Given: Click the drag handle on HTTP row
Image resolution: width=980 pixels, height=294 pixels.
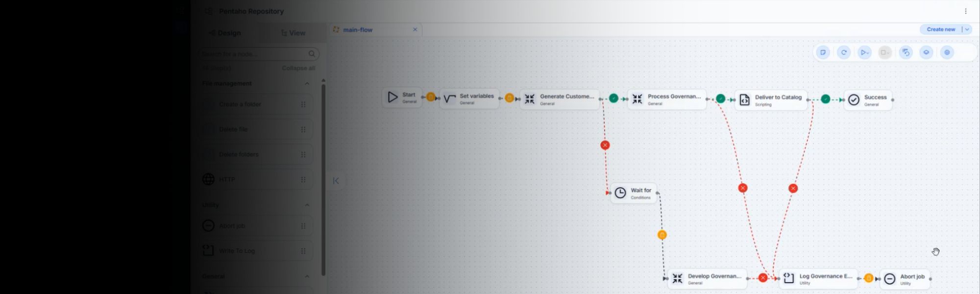Looking at the screenshot, I should click(x=303, y=179).
